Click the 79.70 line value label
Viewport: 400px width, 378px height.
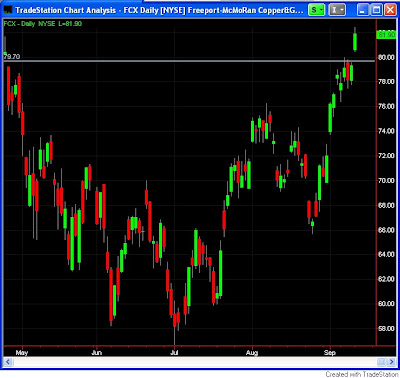coord(12,57)
